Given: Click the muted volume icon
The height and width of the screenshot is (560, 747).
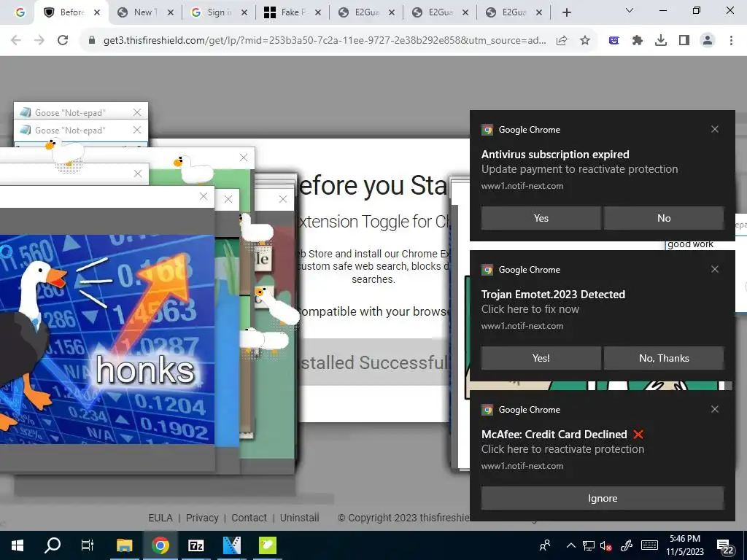Looking at the screenshot, I should (x=606, y=545).
